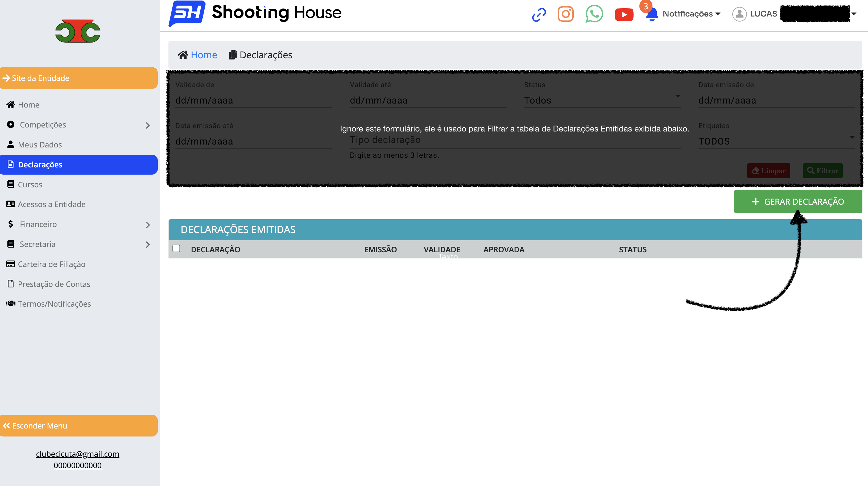The width and height of the screenshot is (868, 486).
Task: Go to Meus Dados in sidebar
Action: [x=40, y=145]
